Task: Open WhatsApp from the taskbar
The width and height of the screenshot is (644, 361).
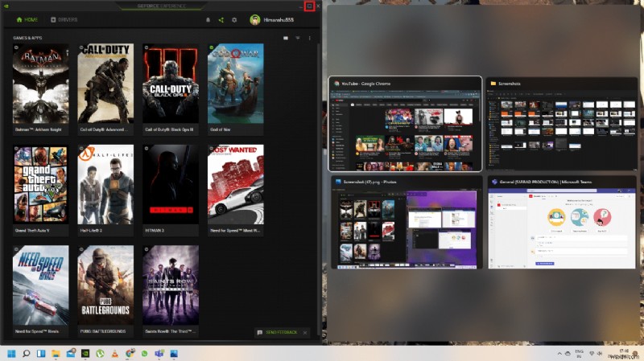Action: [x=145, y=353]
